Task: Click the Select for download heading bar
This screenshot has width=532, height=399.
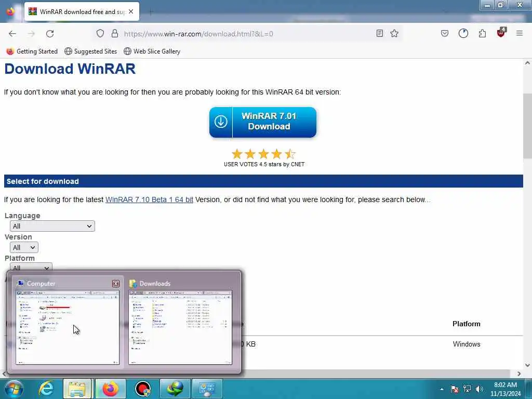Action: (263, 181)
